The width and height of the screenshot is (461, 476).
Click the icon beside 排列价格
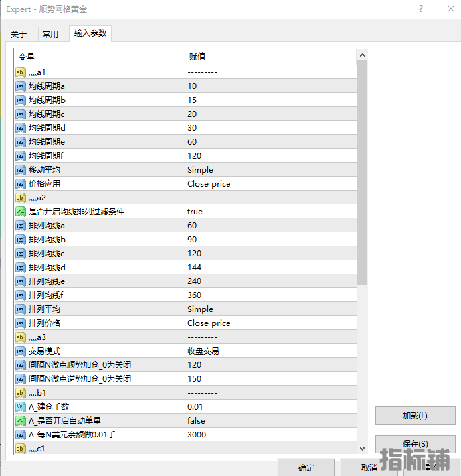pyautogui.click(x=21, y=323)
